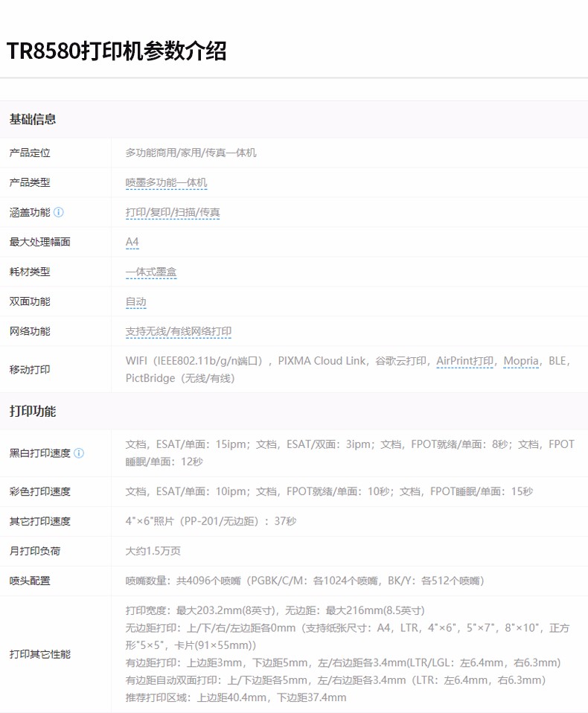
Task: Click the 月打印负荷 label
Action: (x=35, y=551)
